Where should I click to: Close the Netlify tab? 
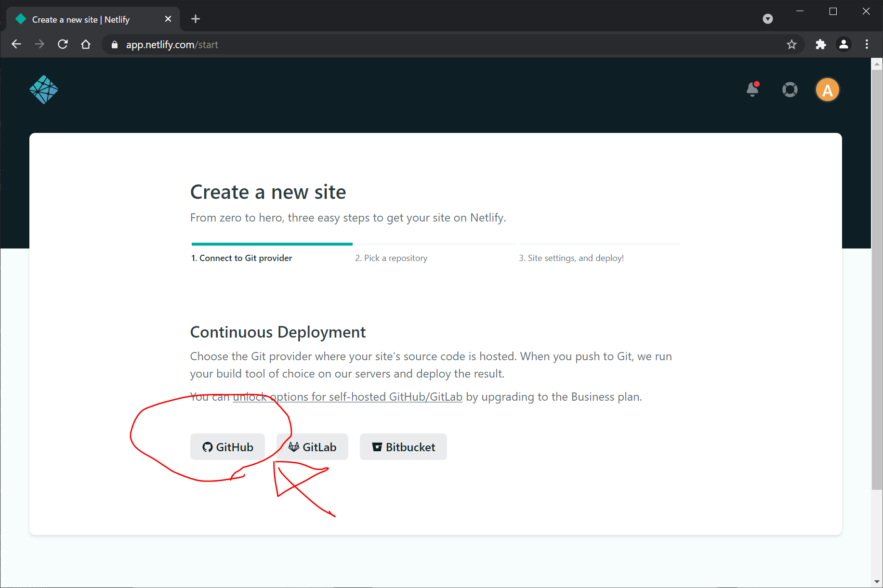(168, 19)
